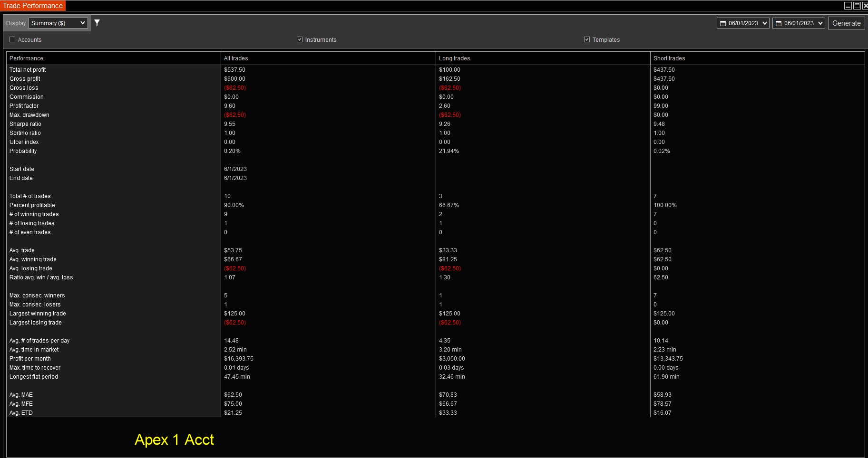The width and height of the screenshot is (868, 458).
Task: Select the Total net profit row label
Action: coord(28,70)
